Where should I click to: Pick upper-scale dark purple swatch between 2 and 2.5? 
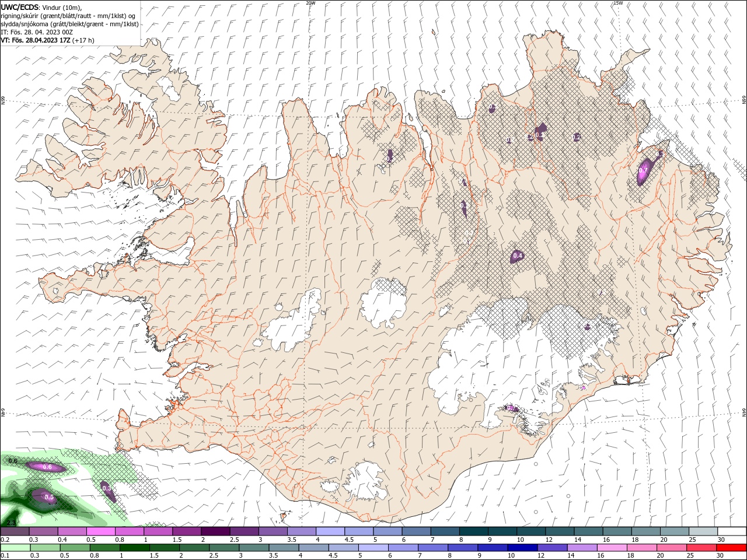click(215, 531)
